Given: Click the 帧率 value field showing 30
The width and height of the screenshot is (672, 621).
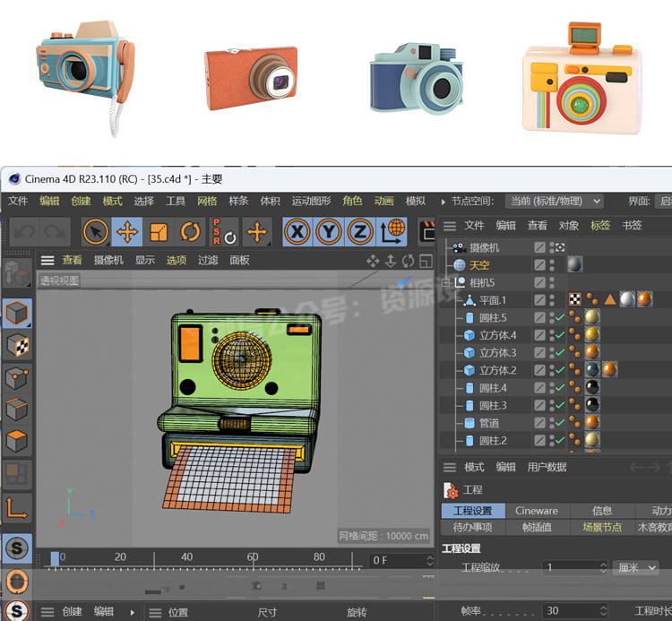Looking at the screenshot, I should coord(574,610).
